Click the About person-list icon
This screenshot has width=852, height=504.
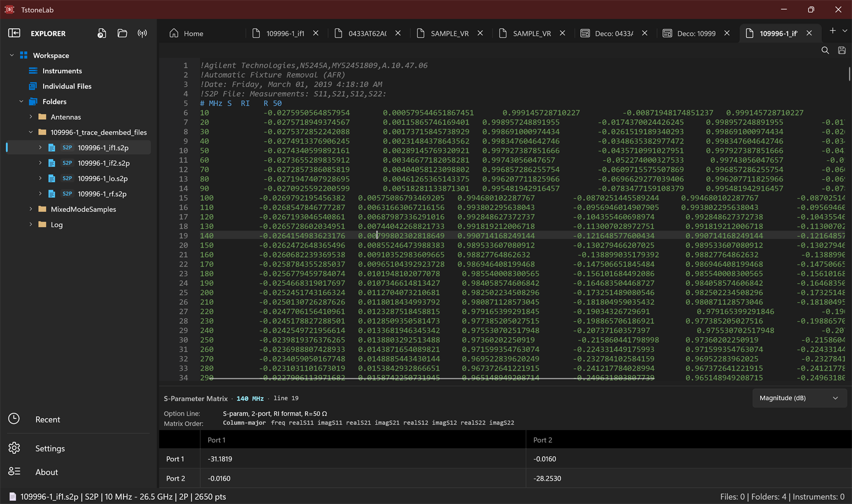14,472
